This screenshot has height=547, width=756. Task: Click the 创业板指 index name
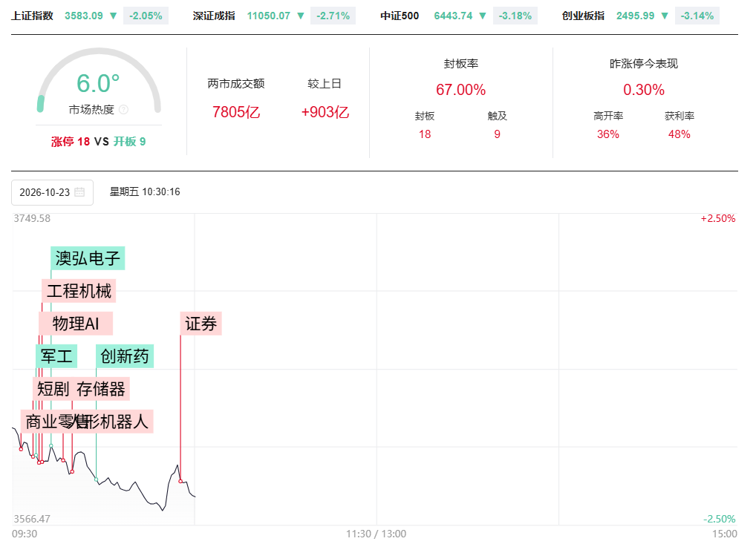click(x=583, y=16)
